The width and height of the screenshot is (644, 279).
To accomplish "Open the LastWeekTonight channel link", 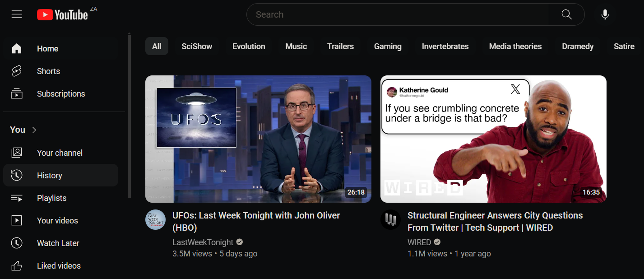I will (203, 242).
